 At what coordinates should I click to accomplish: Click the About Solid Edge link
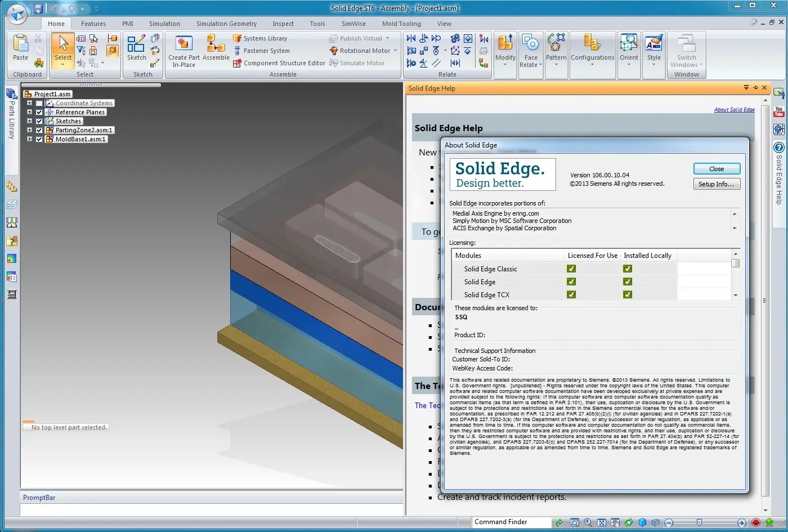(734, 110)
